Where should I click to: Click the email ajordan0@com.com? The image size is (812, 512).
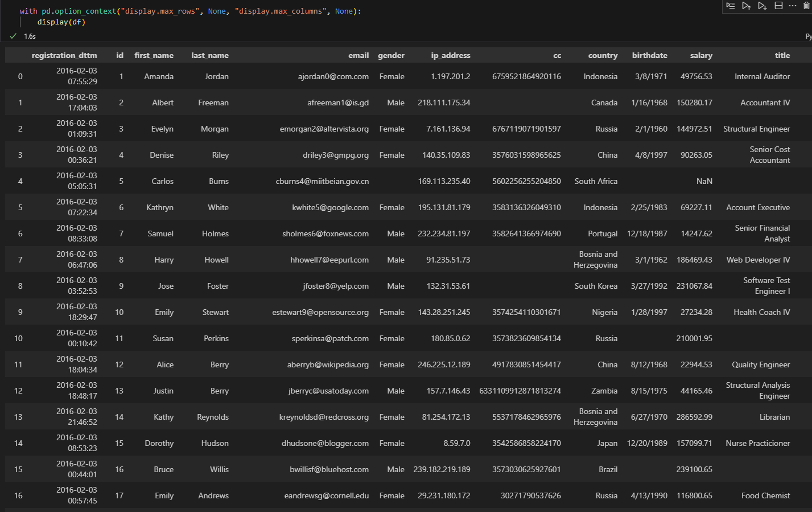pyautogui.click(x=333, y=76)
